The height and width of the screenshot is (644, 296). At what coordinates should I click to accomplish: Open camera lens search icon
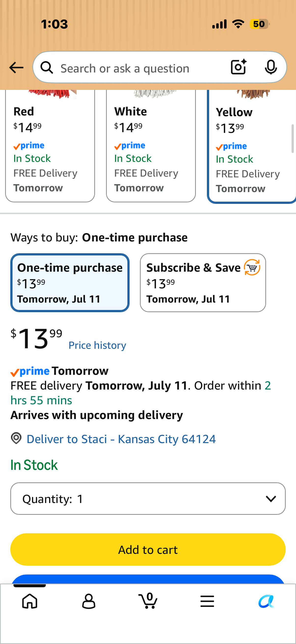(x=239, y=67)
